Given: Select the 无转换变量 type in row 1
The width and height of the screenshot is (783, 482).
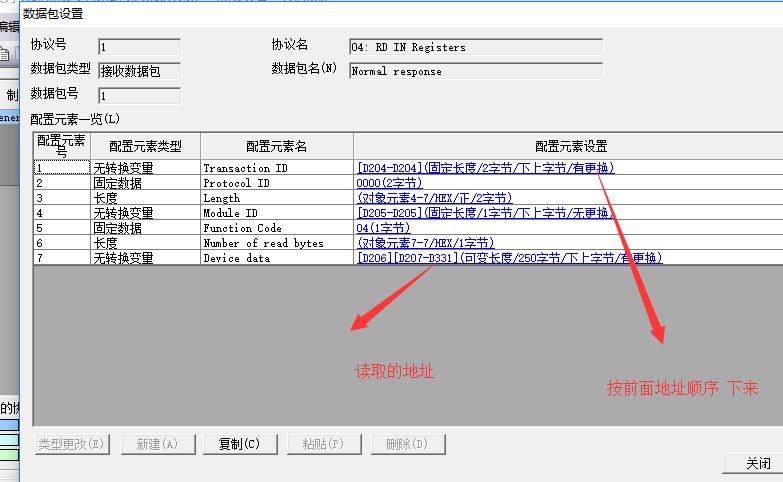Looking at the screenshot, I should pyautogui.click(x=145, y=167).
